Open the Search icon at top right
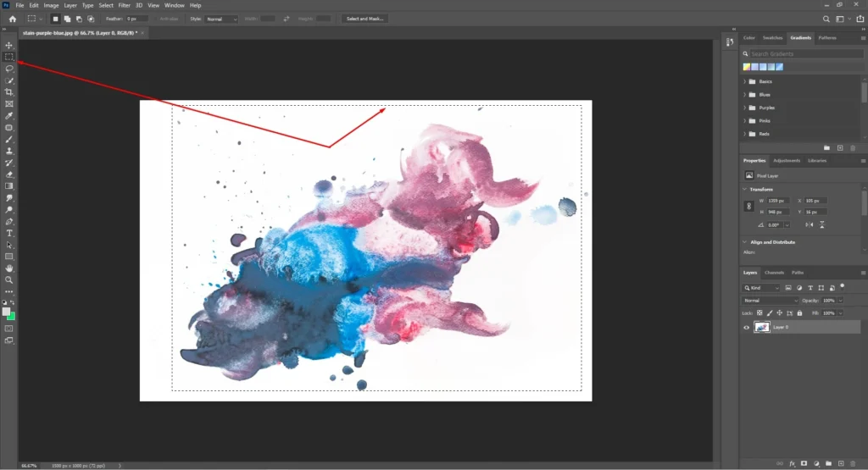 coord(826,19)
